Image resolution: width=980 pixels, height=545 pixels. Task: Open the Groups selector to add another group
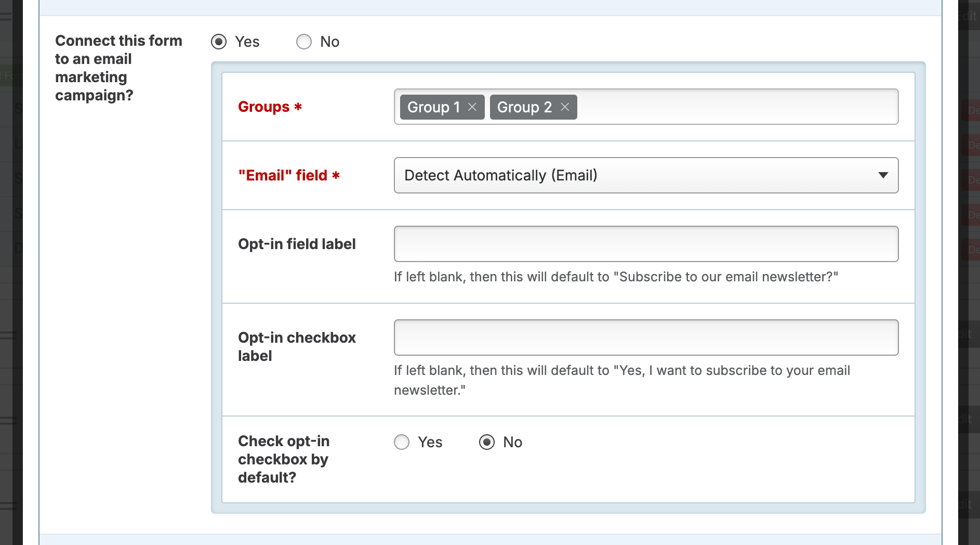coord(727,107)
